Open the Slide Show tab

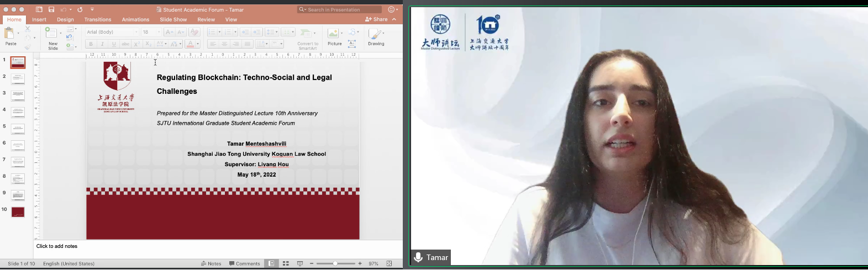click(x=173, y=19)
